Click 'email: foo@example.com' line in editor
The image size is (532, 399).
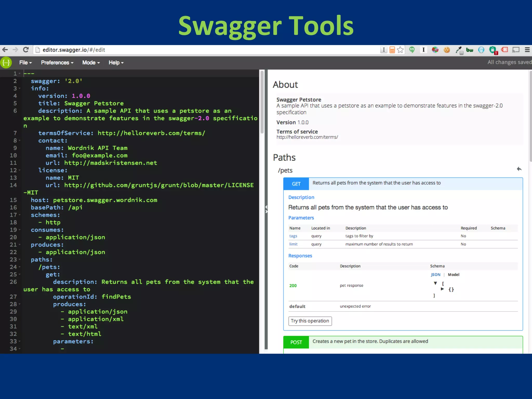[87, 156]
